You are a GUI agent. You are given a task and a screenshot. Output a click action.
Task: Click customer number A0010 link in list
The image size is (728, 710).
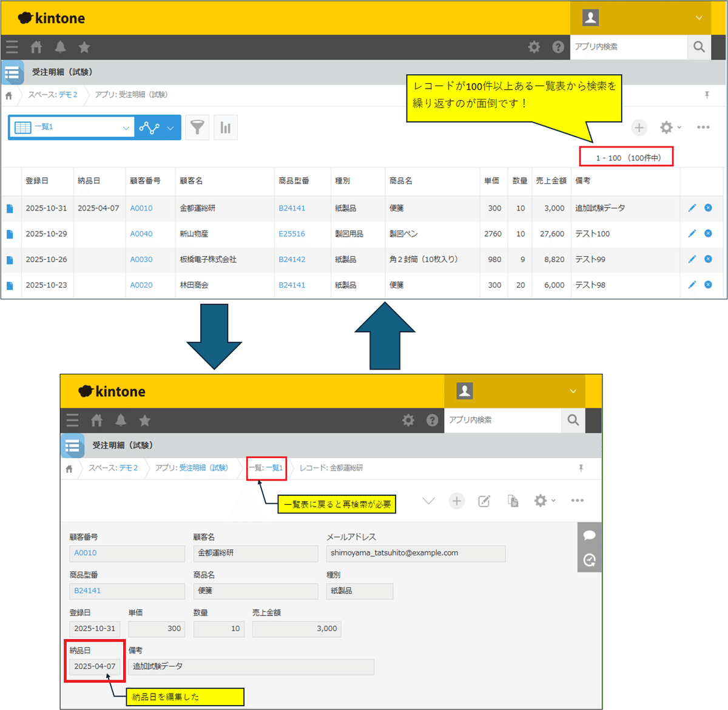pyautogui.click(x=141, y=208)
